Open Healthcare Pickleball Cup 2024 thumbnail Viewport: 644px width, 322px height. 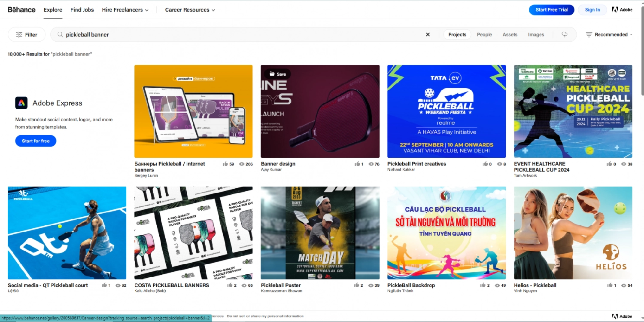[573, 111]
